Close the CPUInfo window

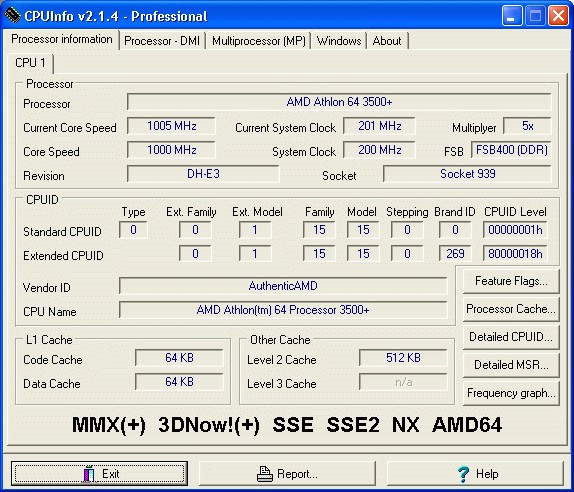pos(558,16)
